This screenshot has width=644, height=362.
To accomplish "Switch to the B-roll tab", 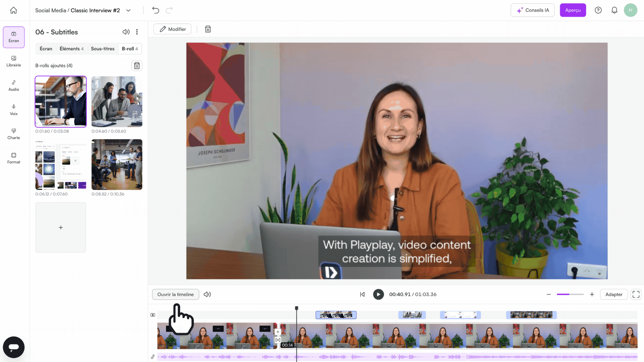I will pyautogui.click(x=130, y=49).
